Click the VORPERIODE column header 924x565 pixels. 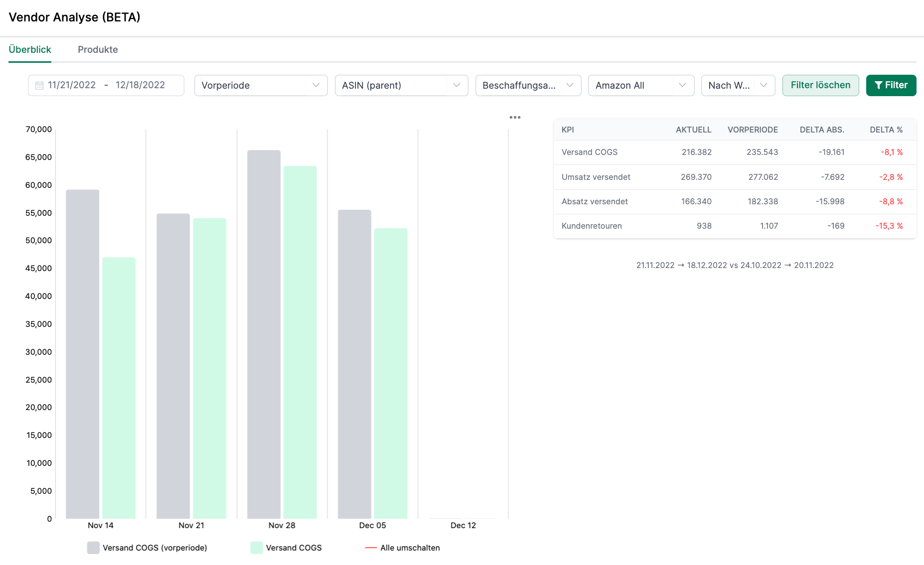click(x=753, y=130)
